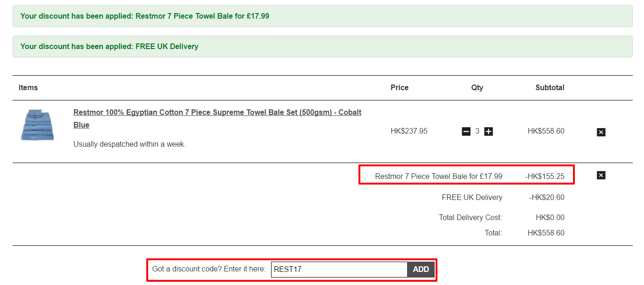This screenshot has height=285, width=644.
Task: Increase towel bale quantity with plus icon
Action: point(488,132)
